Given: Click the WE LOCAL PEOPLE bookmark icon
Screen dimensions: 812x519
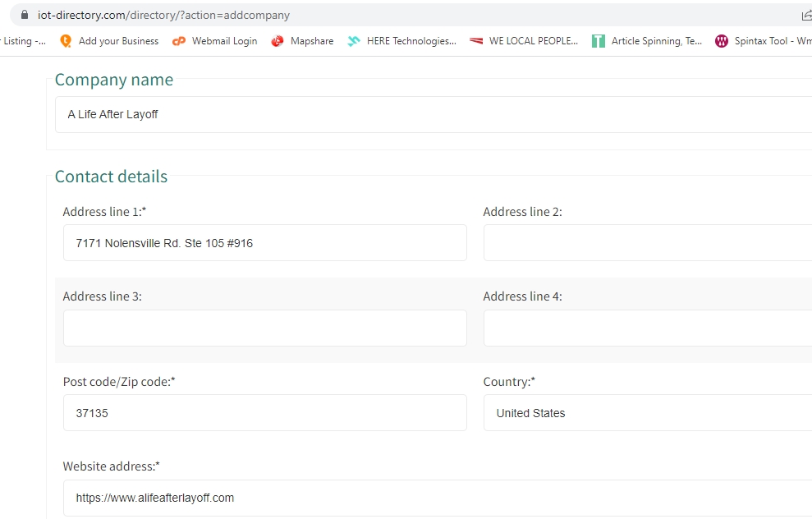Looking at the screenshot, I should pos(476,41).
